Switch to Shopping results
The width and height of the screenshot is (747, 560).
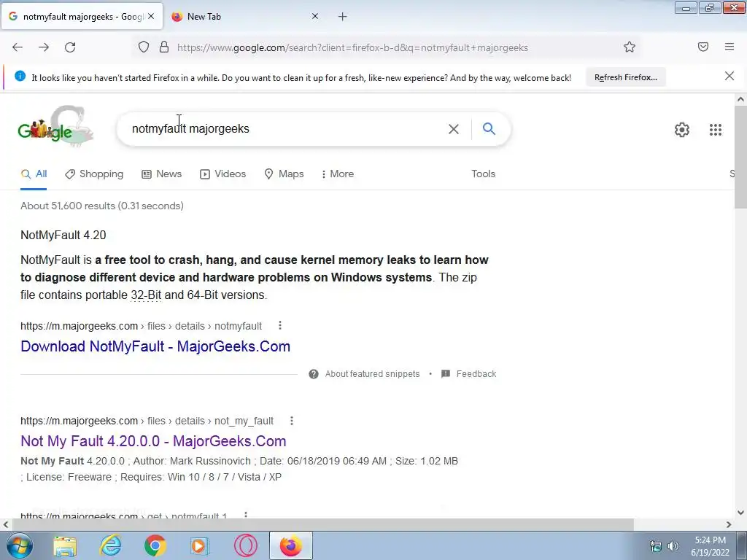point(94,174)
